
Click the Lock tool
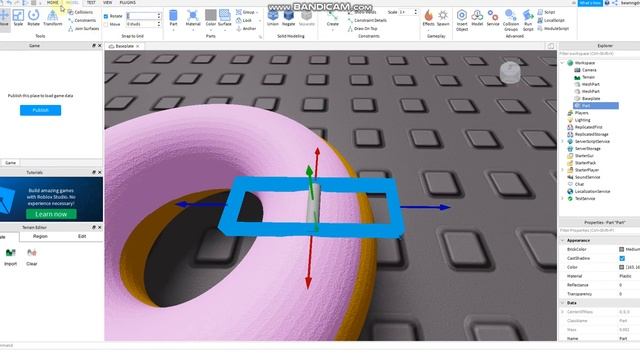tap(244, 20)
